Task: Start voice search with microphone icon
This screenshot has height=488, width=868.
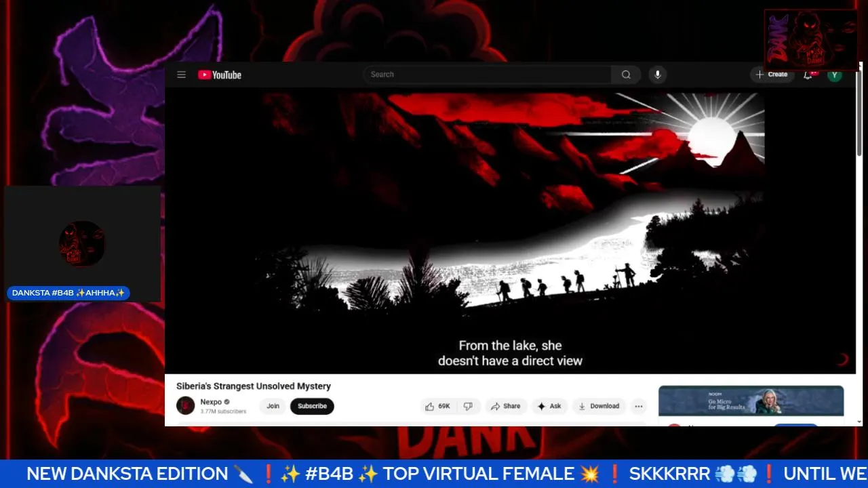Action: pos(657,75)
